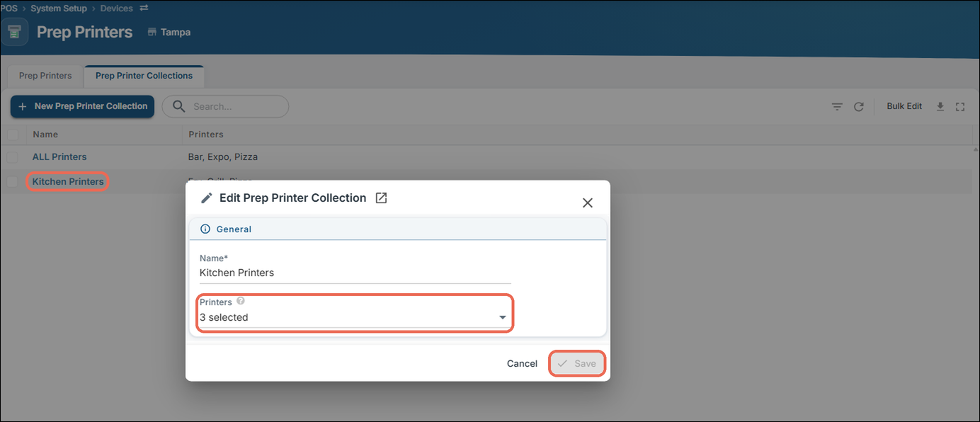
Task: Open Prep Printers module icon in header
Action: pos(14,32)
